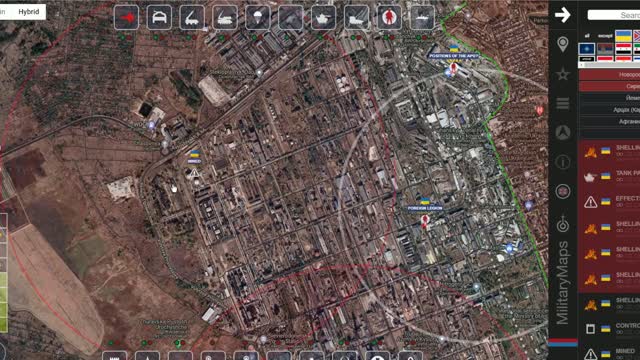Viewport: 640px width, 360px height.
Task: Open the CONTROL event entry
Action: click(x=609, y=329)
